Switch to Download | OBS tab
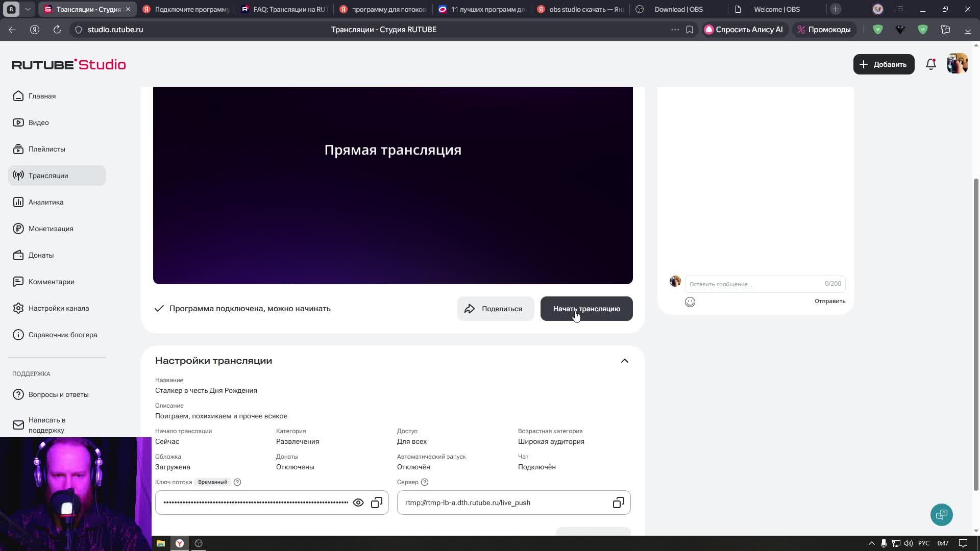Screen dimensions: 980x551 pos(678,9)
